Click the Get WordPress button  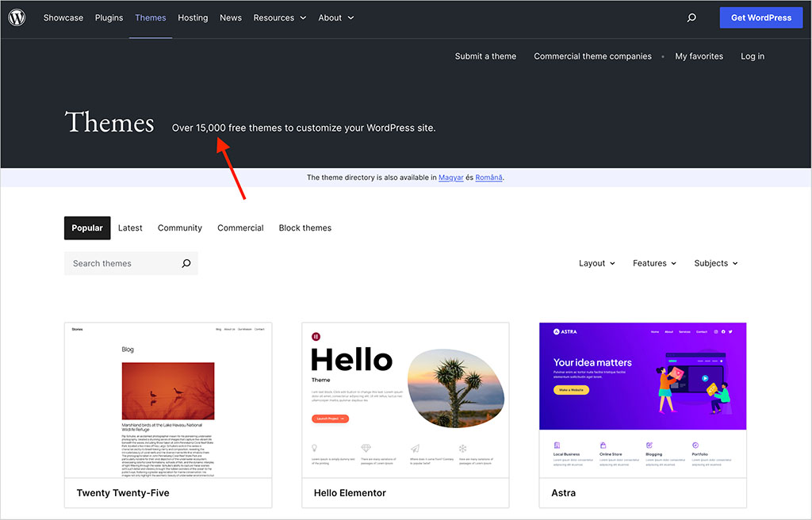[760, 17]
